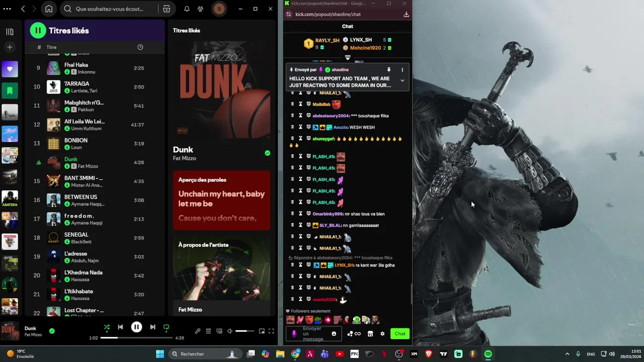
Task: Open Fat Mizzo artist link under Dunk title
Action: pos(185,158)
